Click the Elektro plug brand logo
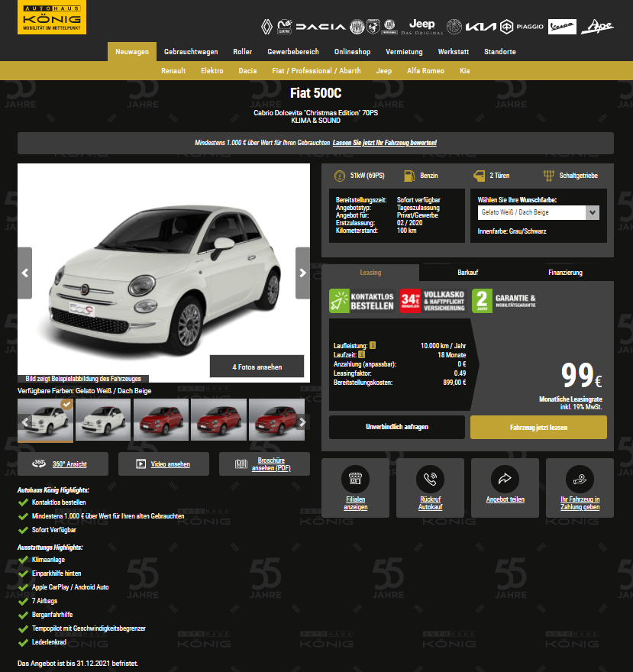The height and width of the screenshot is (672, 633). [285, 27]
